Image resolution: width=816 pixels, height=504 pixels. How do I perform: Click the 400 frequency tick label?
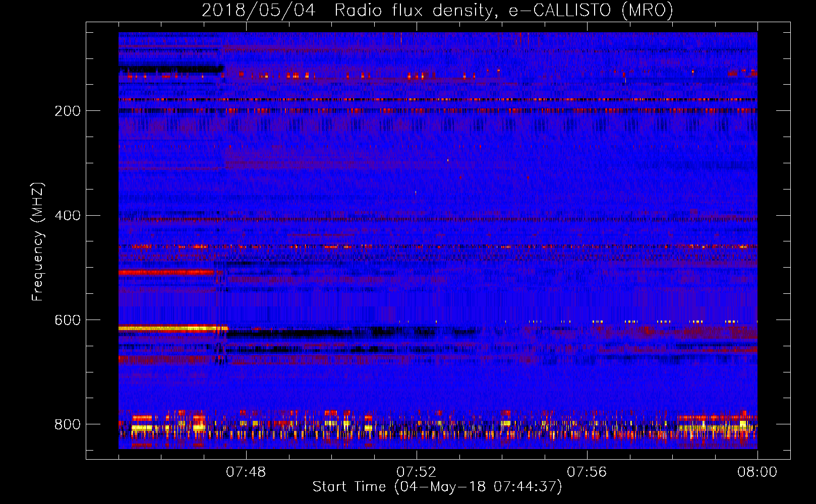68,216
